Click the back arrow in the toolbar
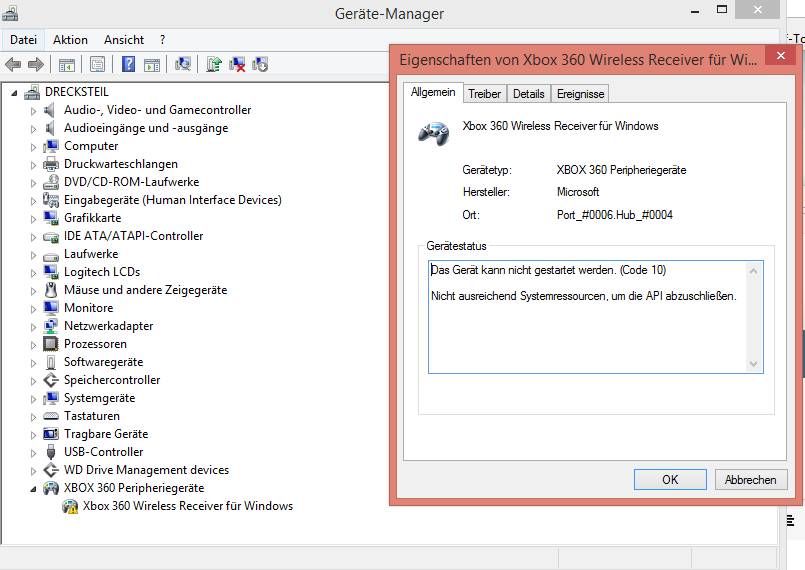The width and height of the screenshot is (805, 570). coord(13,65)
